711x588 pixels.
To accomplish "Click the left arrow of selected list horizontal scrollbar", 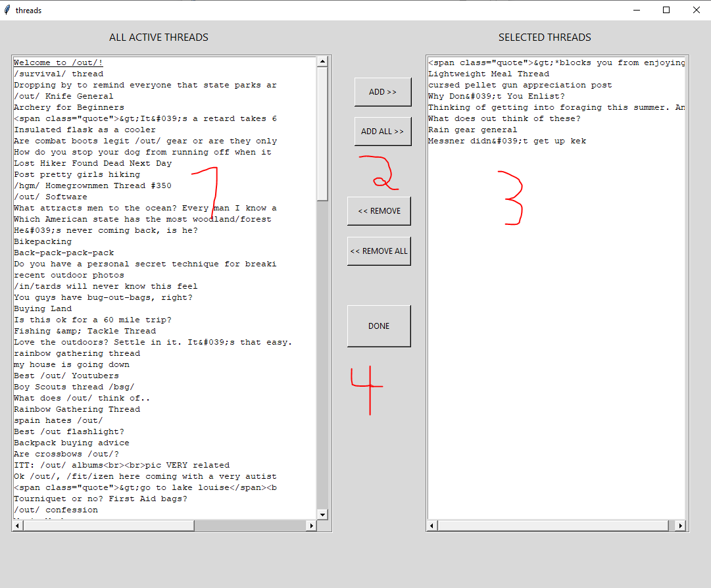I will coord(431,525).
